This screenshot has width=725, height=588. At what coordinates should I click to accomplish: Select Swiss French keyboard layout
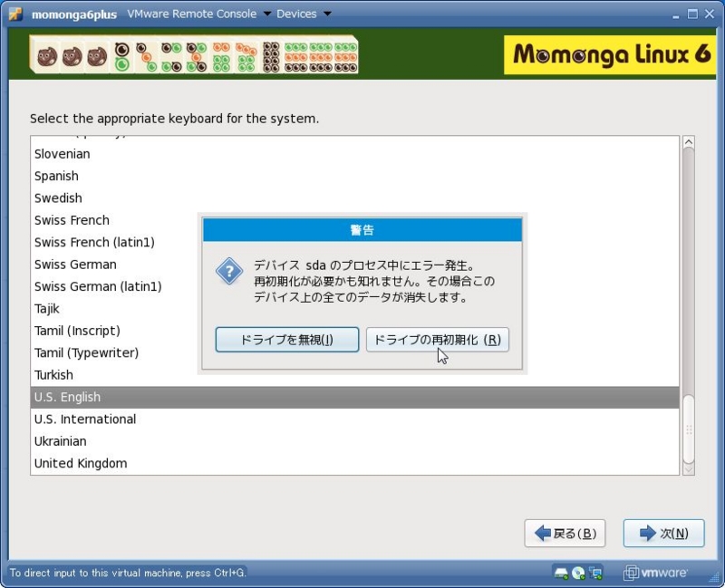(x=114, y=220)
